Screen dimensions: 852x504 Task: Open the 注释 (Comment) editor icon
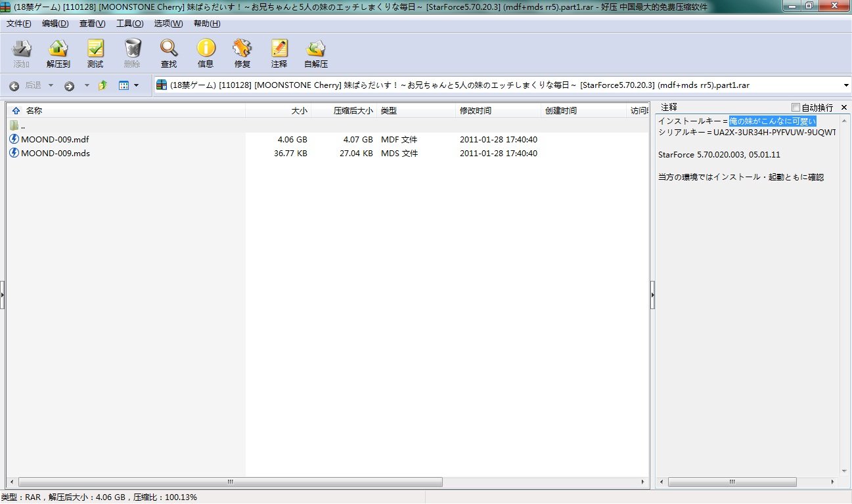point(279,53)
